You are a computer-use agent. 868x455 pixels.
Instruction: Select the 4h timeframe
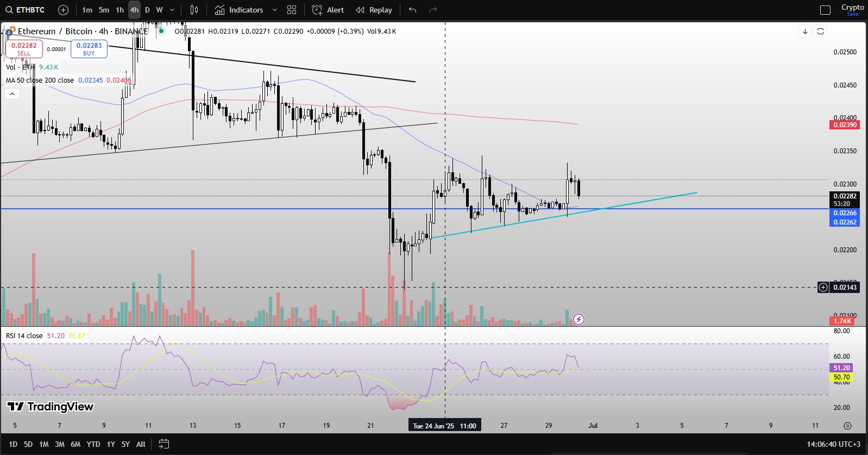tap(134, 10)
